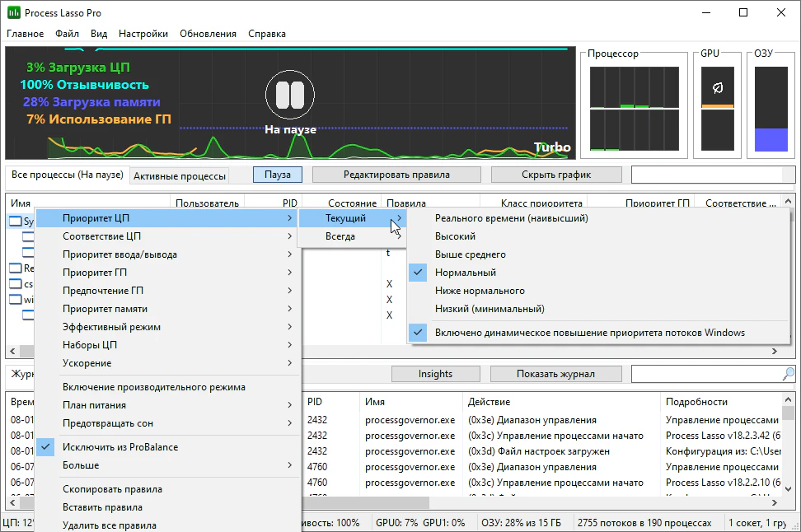Expand Приоритет ввода/вывода submenu
Image resolution: width=801 pixels, height=532 pixels.
pyautogui.click(x=167, y=254)
